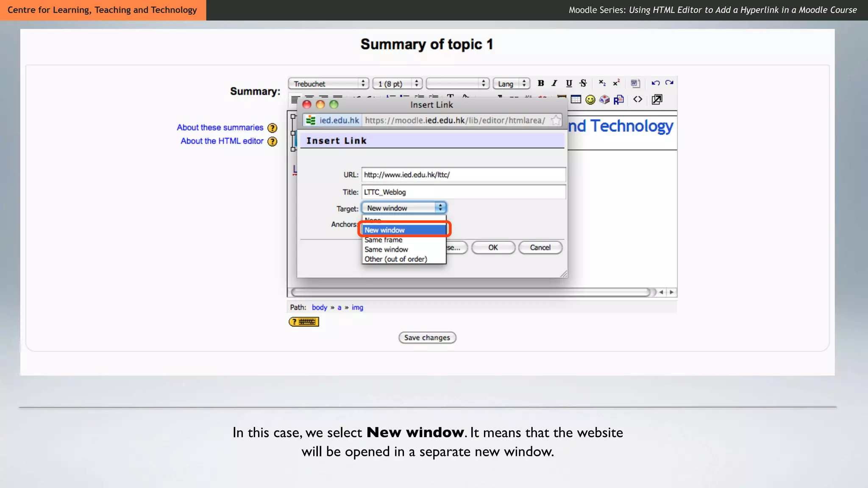Click OK in Insert Link dialog
The image size is (868, 488).
[493, 247]
